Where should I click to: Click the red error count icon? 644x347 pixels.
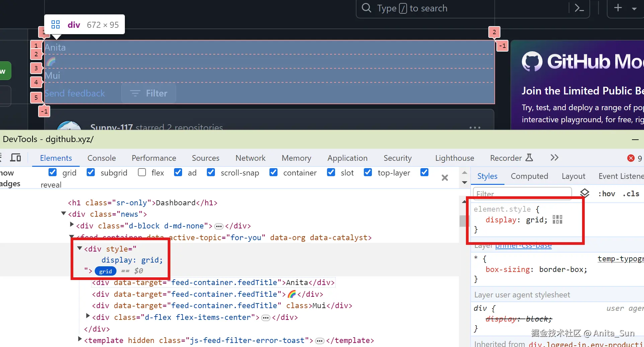pyautogui.click(x=631, y=158)
